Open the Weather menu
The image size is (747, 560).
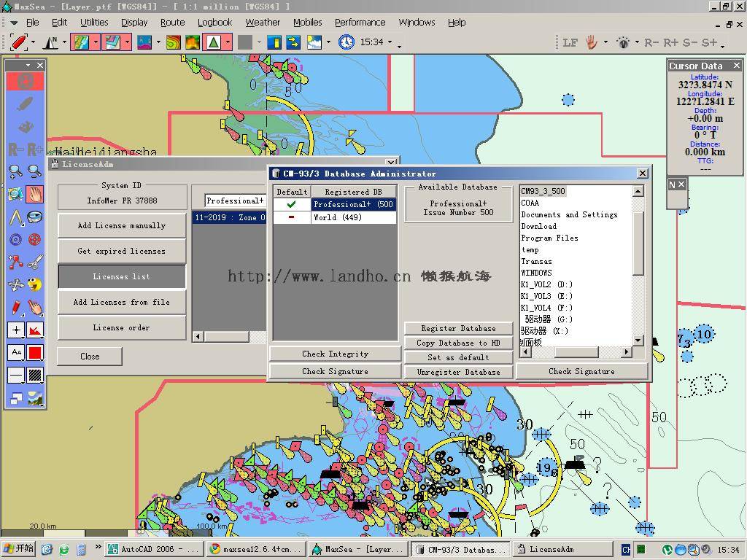(x=263, y=23)
